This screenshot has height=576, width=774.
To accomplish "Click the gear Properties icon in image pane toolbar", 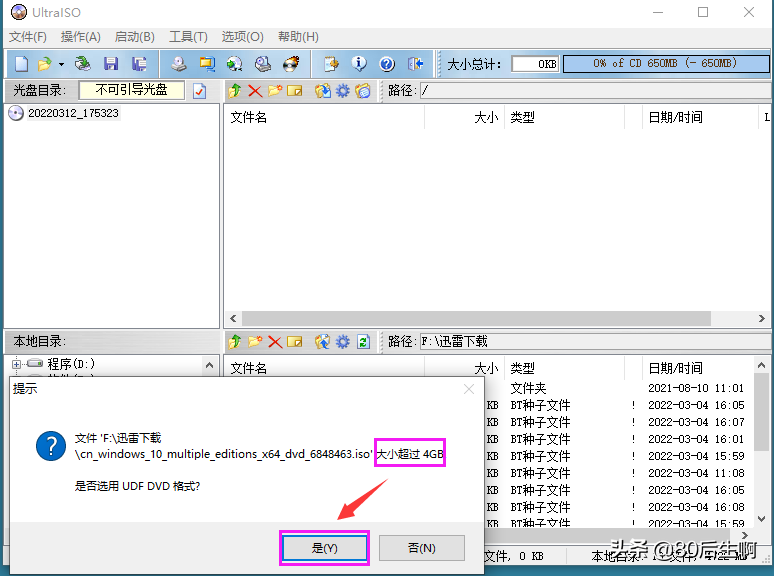I will point(343,91).
